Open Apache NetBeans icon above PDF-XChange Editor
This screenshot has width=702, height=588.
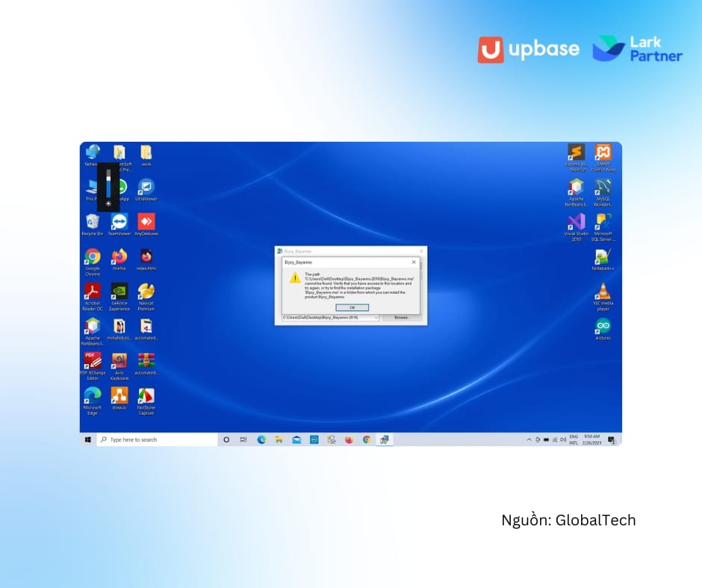point(92,331)
